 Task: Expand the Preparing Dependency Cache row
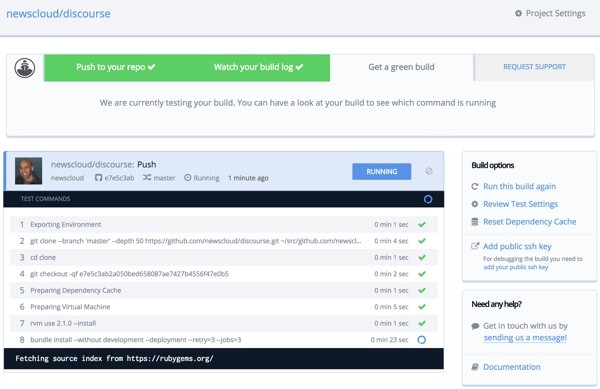(x=223, y=290)
